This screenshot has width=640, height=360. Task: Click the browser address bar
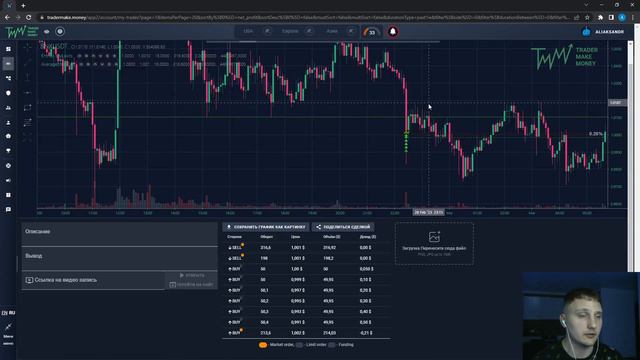tap(306, 17)
